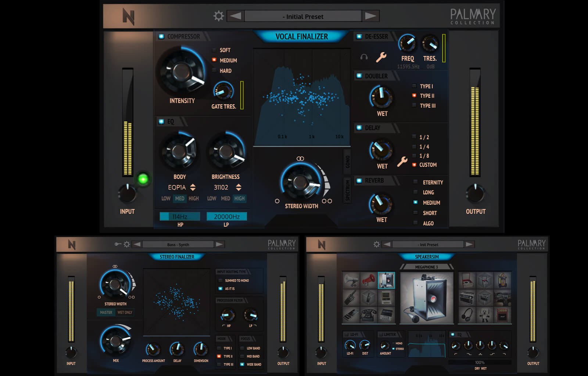The height and width of the screenshot is (376, 588).
Task: Select Hard compressor mode
Action: (214, 71)
